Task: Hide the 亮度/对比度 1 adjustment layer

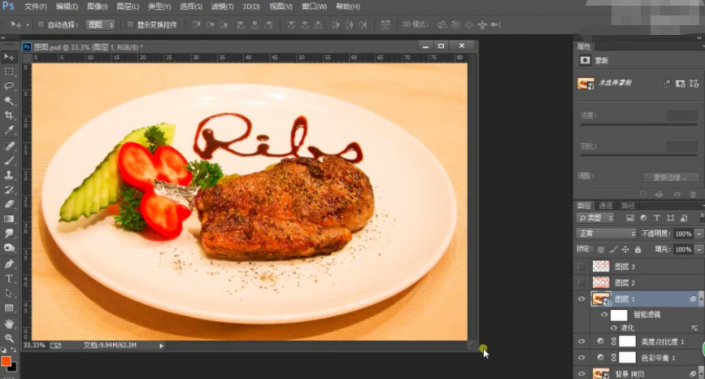Action: pyautogui.click(x=581, y=342)
